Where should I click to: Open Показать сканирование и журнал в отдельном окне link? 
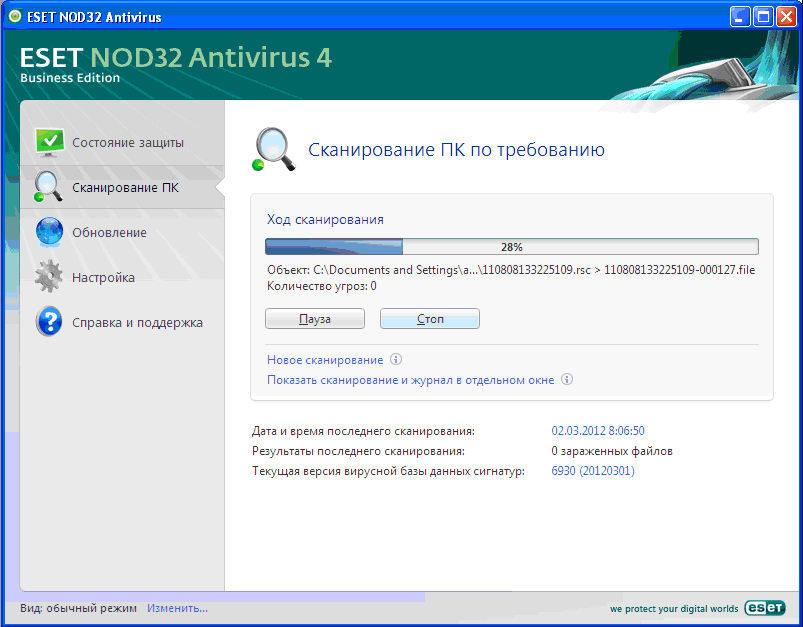(411, 380)
